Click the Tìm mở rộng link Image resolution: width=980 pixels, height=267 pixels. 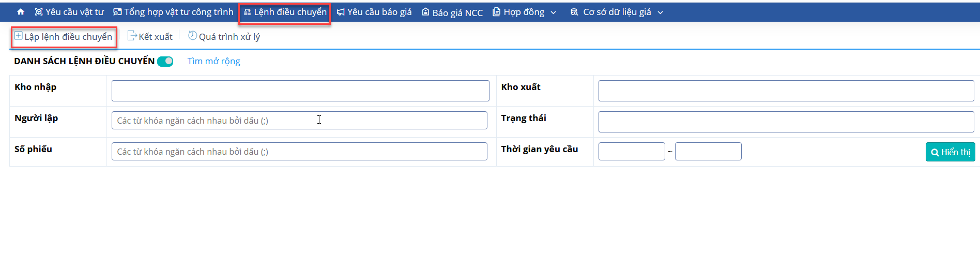click(213, 61)
